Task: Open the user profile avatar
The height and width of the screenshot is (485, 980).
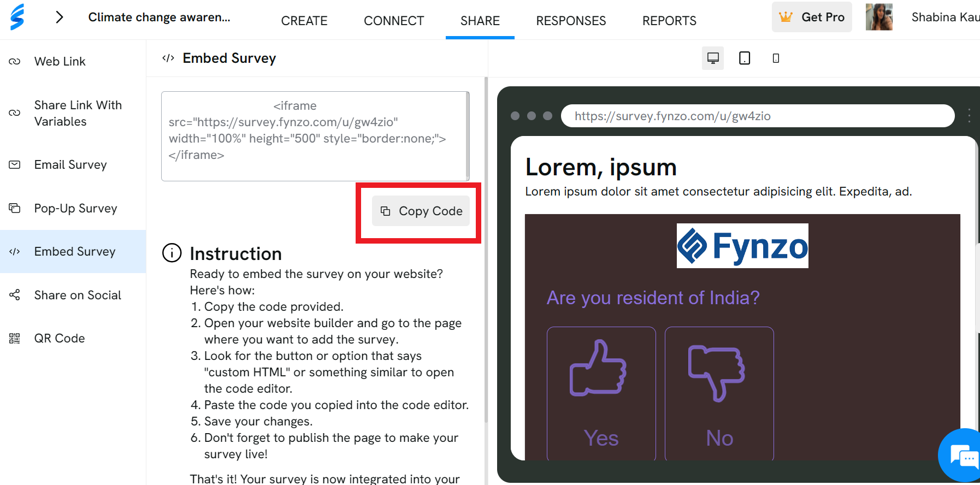Action: point(879,17)
